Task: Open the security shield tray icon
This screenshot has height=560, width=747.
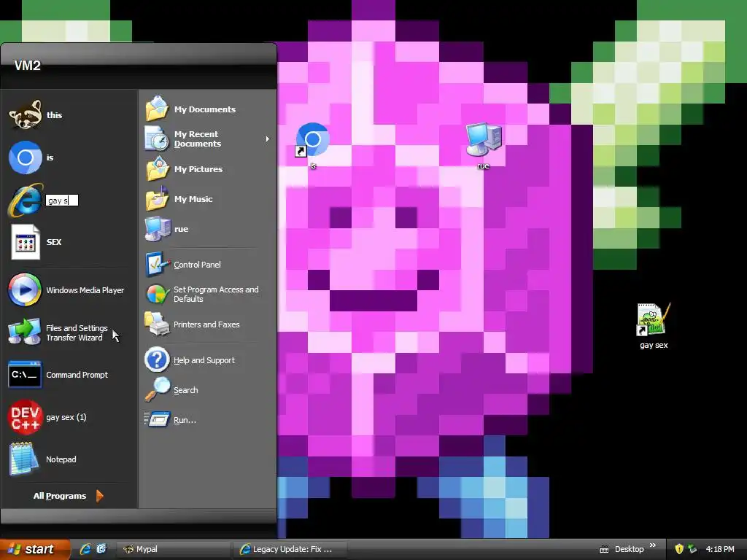Action: 679,549
